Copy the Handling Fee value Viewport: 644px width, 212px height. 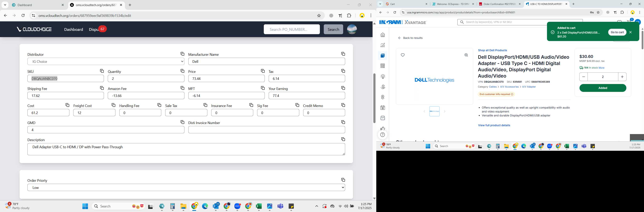tap(159, 105)
